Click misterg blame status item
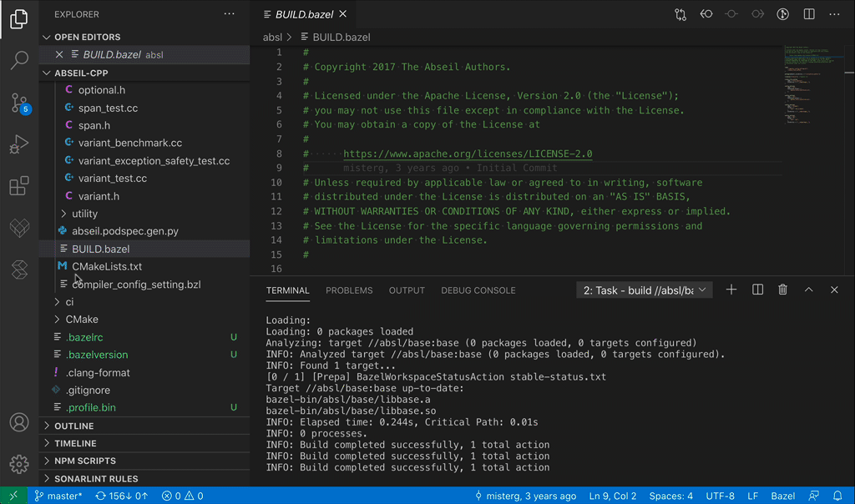The image size is (855, 504). point(525,496)
